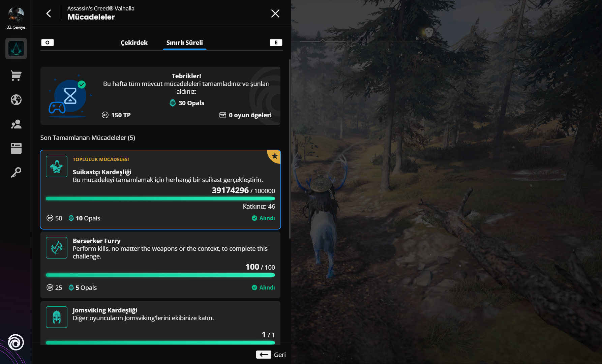Close the Mücadeleler overlay panel
The width and height of the screenshot is (602, 364).
275,13
